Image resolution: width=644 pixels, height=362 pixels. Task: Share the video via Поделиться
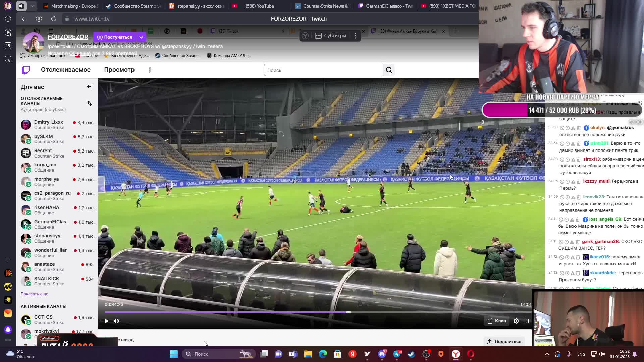pos(504,341)
